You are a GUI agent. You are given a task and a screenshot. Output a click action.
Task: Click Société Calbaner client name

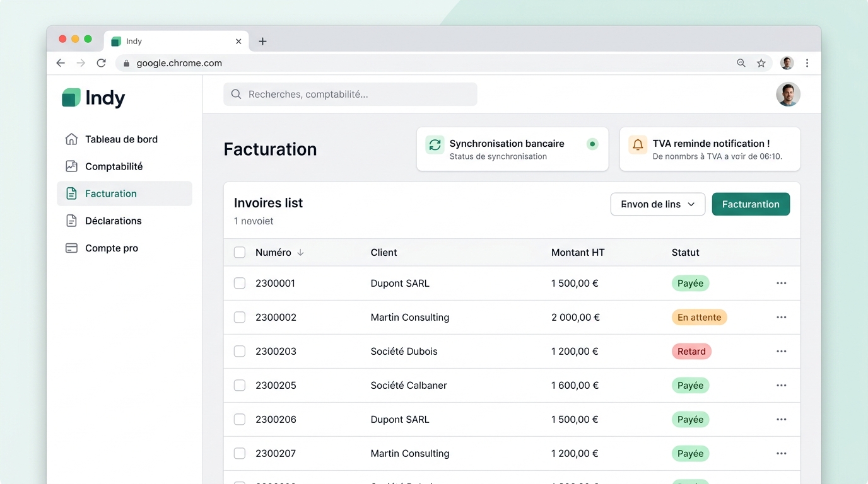pyautogui.click(x=409, y=386)
